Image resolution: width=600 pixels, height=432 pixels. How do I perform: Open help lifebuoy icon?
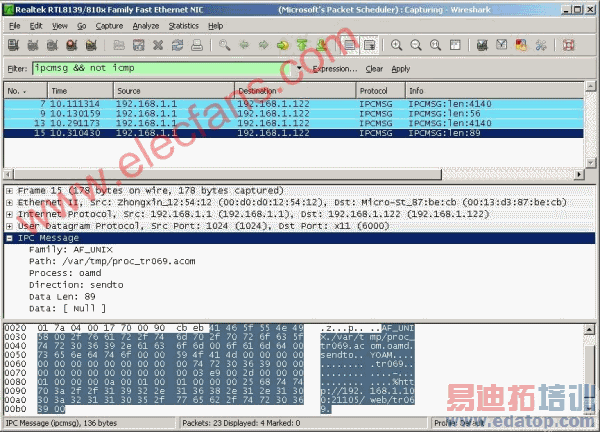(x=569, y=45)
